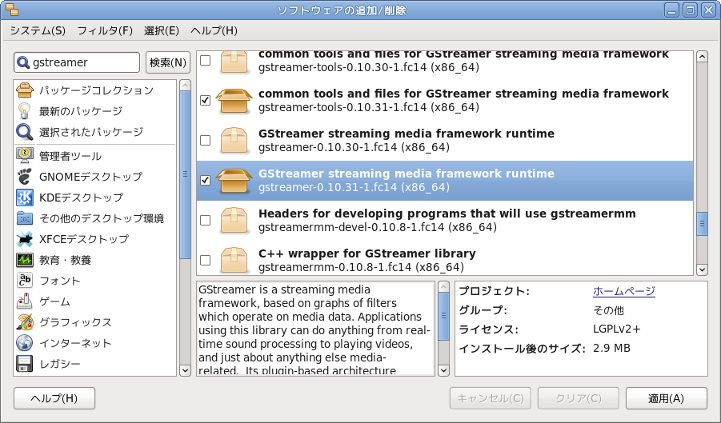Uncheck the gstreamer-tools-0.10.31-1.fc14 checkbox
The image size is (721, 423).
point(206,100)
